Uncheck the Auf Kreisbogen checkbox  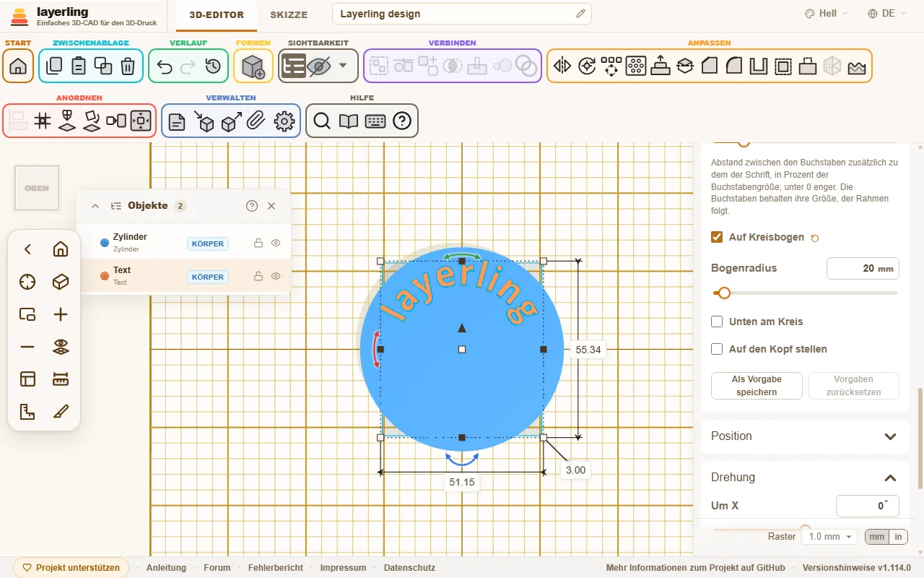(x=717, y=237)
